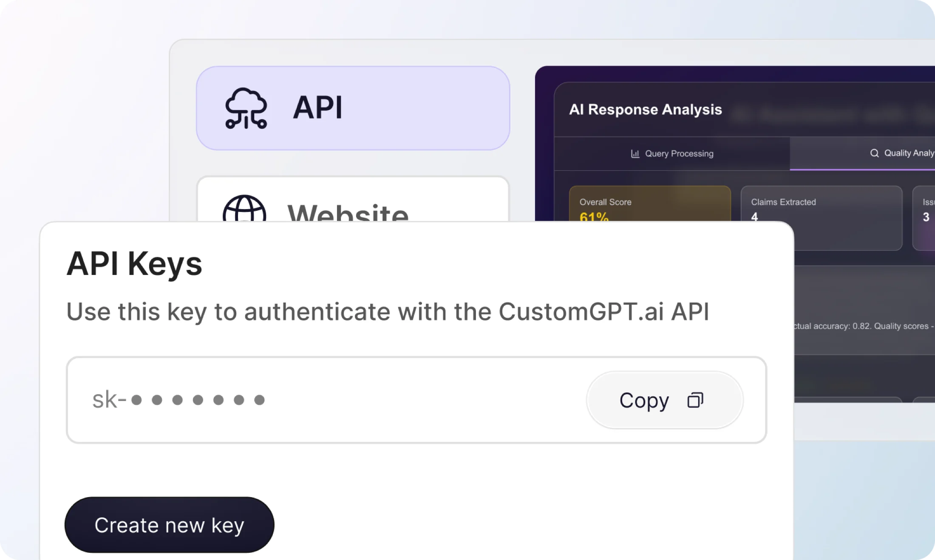Click the Copy button for the API key
The height and width of the screenshot is (560, 935).
click(x=665, y=400)
